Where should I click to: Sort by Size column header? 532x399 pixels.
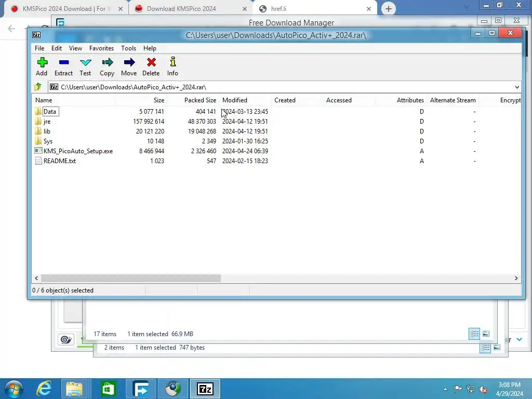pyautogui.click(x=141, y=100)
